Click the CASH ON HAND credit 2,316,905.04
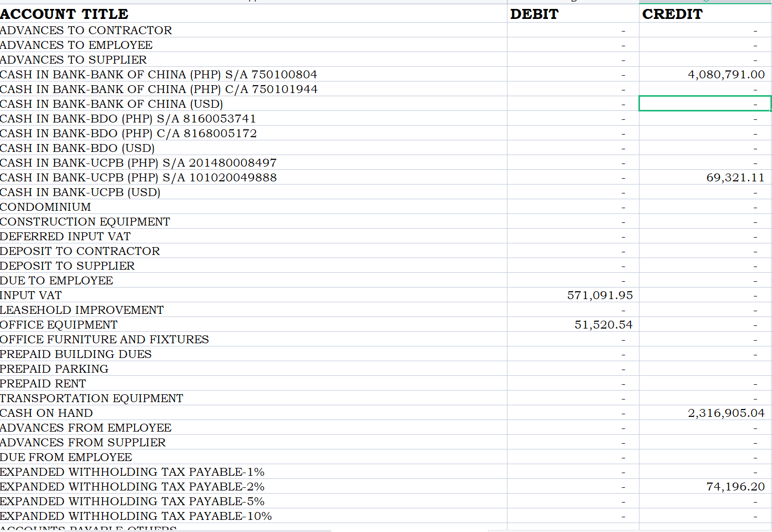 (x=705, y=413)
